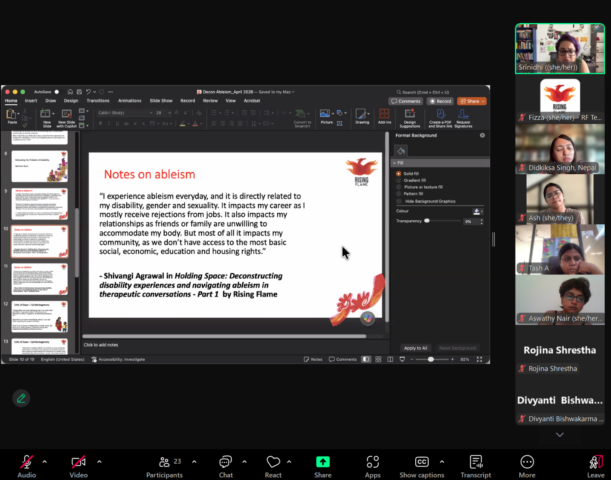Expand caption options arrow
Image resolution: width=611 pixels, height=480 pixels.
442,462
